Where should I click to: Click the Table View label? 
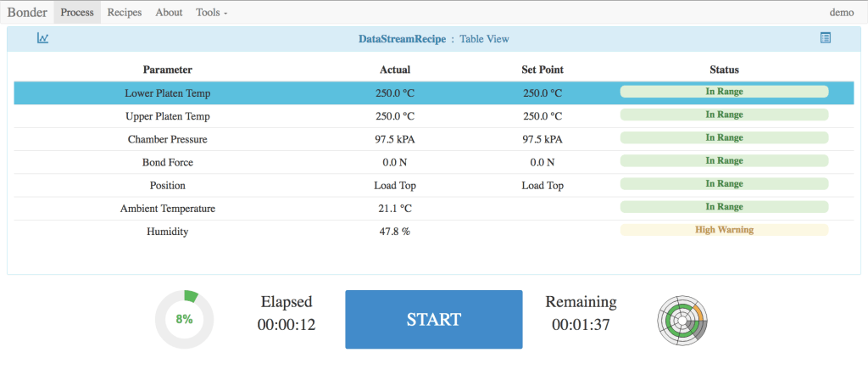coord(484,39)
